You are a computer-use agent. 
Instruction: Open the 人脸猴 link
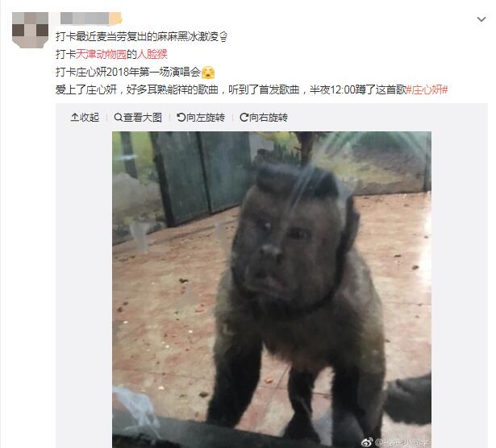tap(152, 54)
